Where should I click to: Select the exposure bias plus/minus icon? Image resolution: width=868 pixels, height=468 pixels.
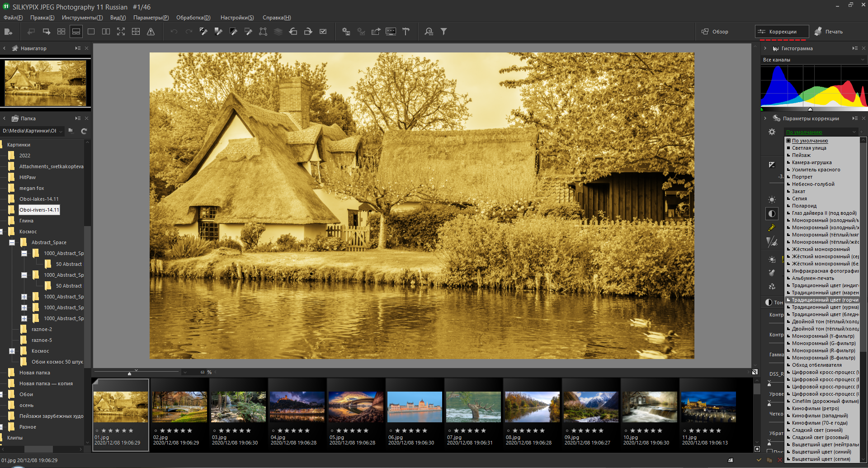772,165
